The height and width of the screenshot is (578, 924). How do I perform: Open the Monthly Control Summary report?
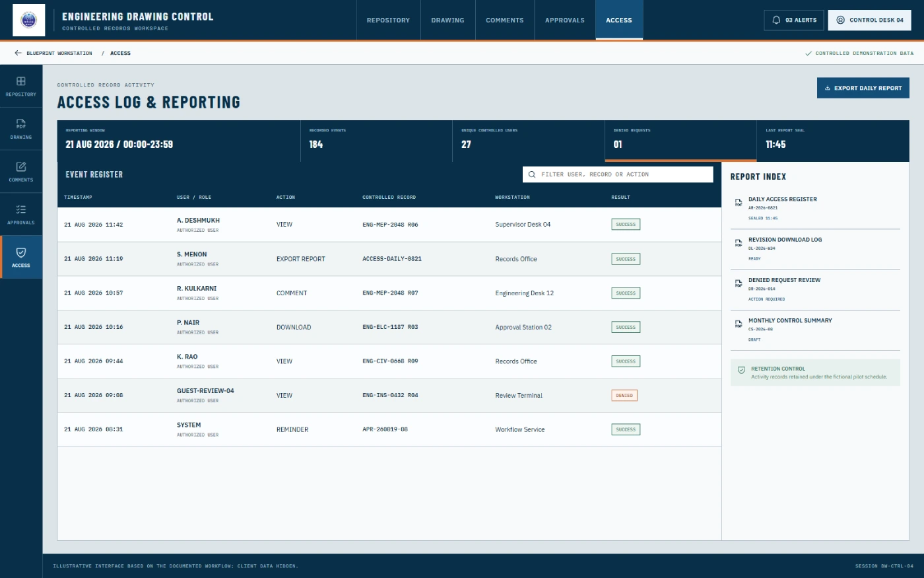815,330
